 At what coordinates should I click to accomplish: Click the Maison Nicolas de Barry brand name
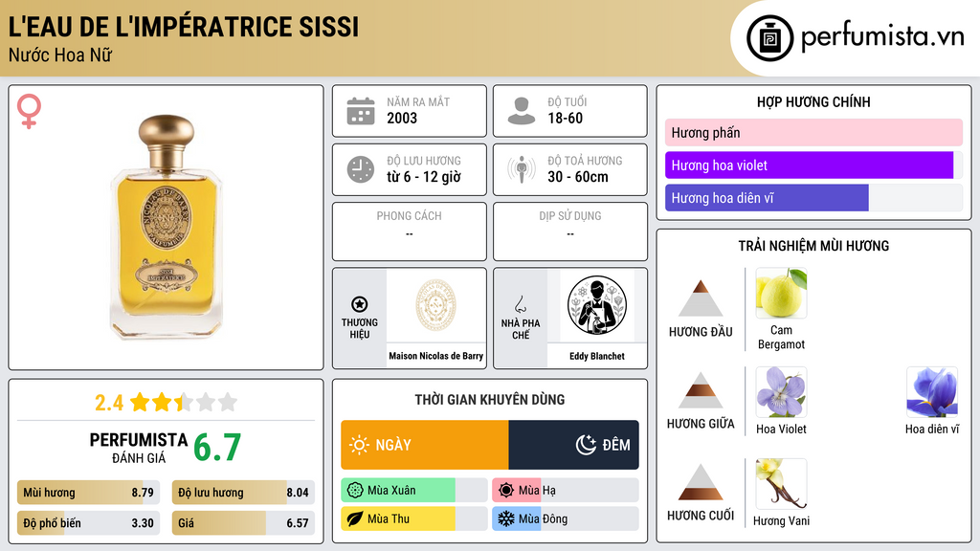436,356
